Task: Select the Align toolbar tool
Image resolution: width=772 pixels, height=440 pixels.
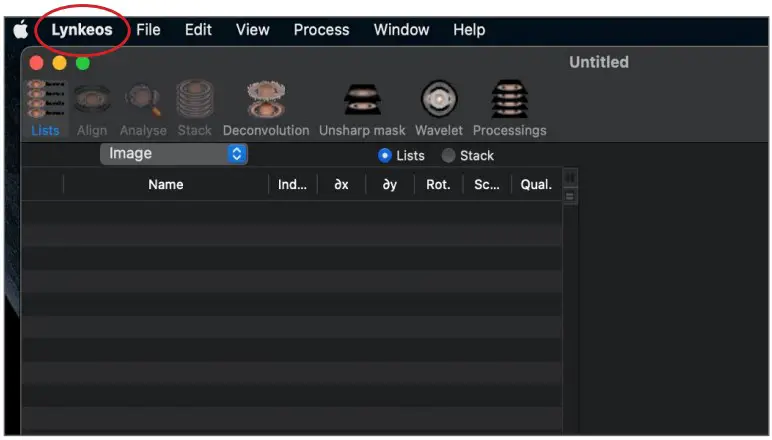Action: pos(92,108)
